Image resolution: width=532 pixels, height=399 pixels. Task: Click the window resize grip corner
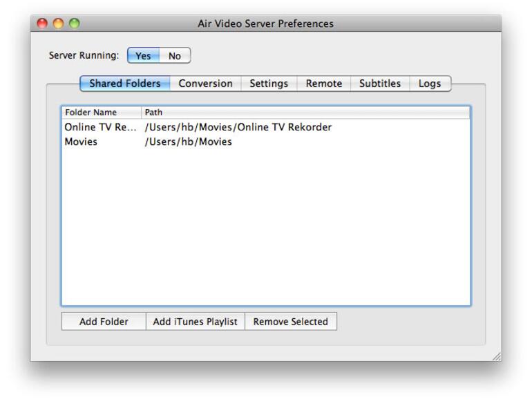496,356
